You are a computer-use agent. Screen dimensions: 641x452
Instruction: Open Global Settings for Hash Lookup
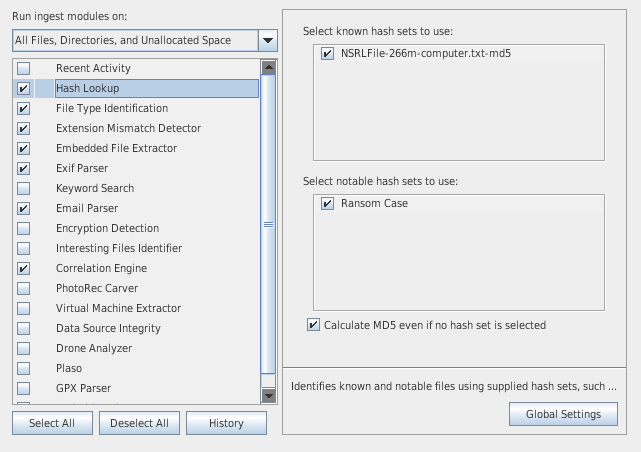(563, 414)
